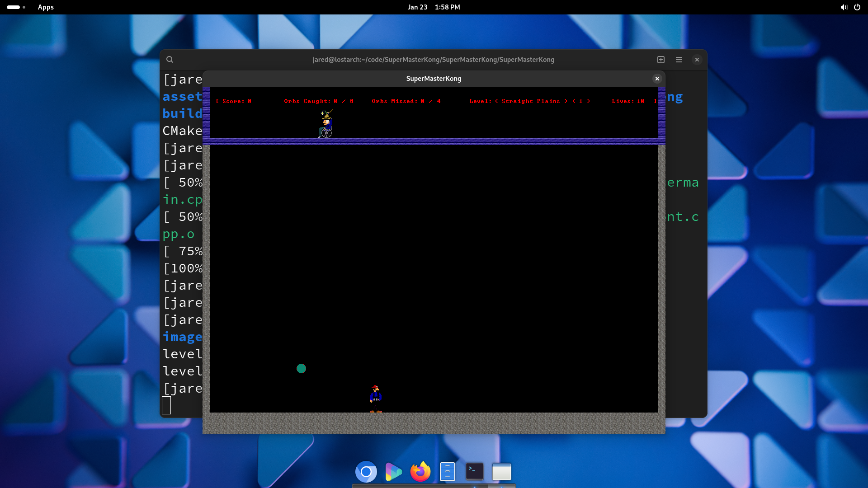Close the terminal window

[x=697, y=60]
